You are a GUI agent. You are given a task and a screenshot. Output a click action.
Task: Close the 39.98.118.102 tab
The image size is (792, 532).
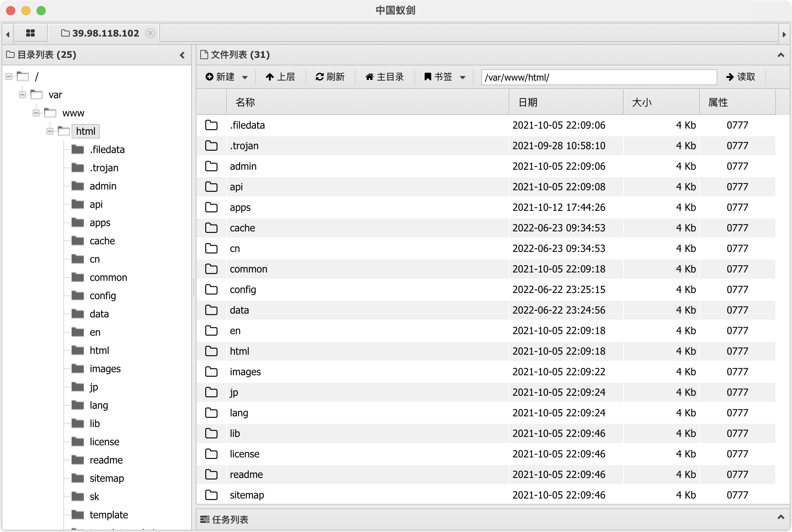click(x=150, y=33)
